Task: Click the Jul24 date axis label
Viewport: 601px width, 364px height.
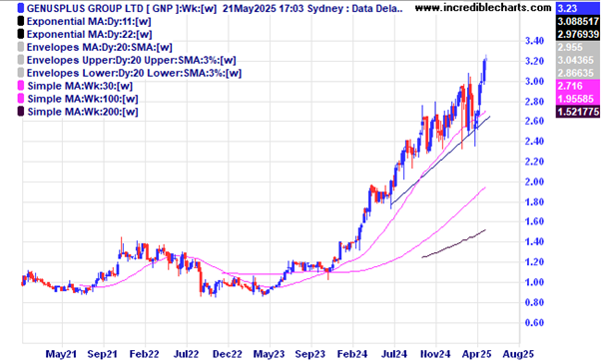Action: click(x=394, y=354)
